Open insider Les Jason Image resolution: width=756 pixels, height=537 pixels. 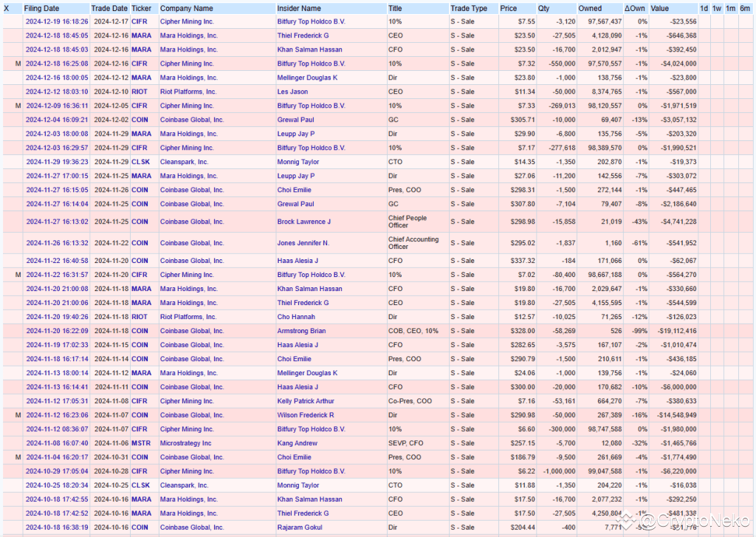(292, 92)
